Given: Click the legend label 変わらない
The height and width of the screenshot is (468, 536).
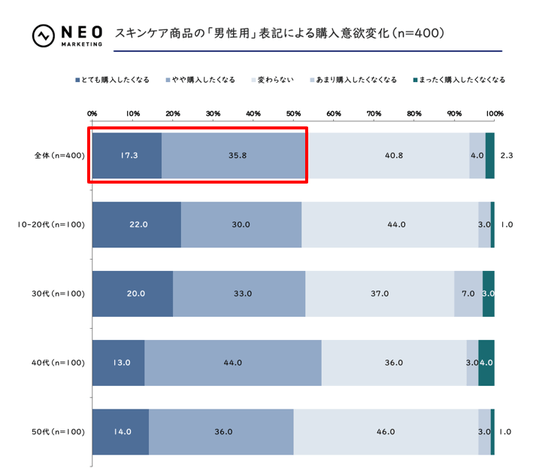Looking at the screenshot, I should [276, 80].
